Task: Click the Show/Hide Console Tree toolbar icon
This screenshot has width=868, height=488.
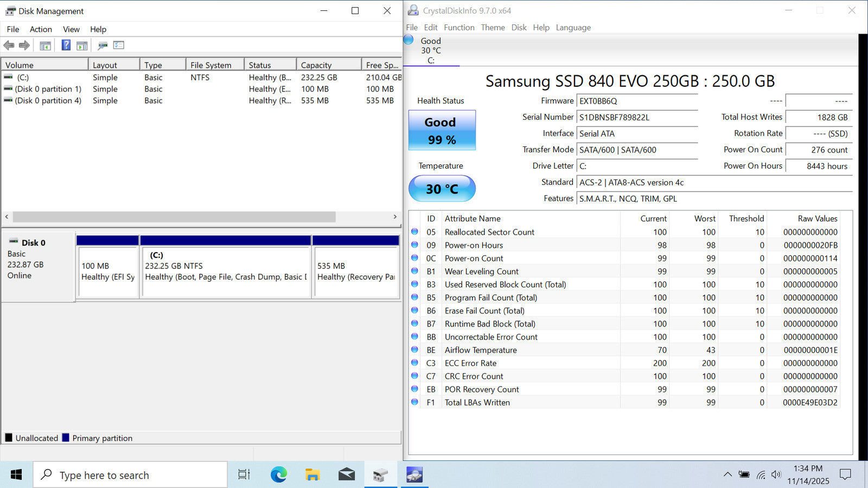Action: (46, 46)
